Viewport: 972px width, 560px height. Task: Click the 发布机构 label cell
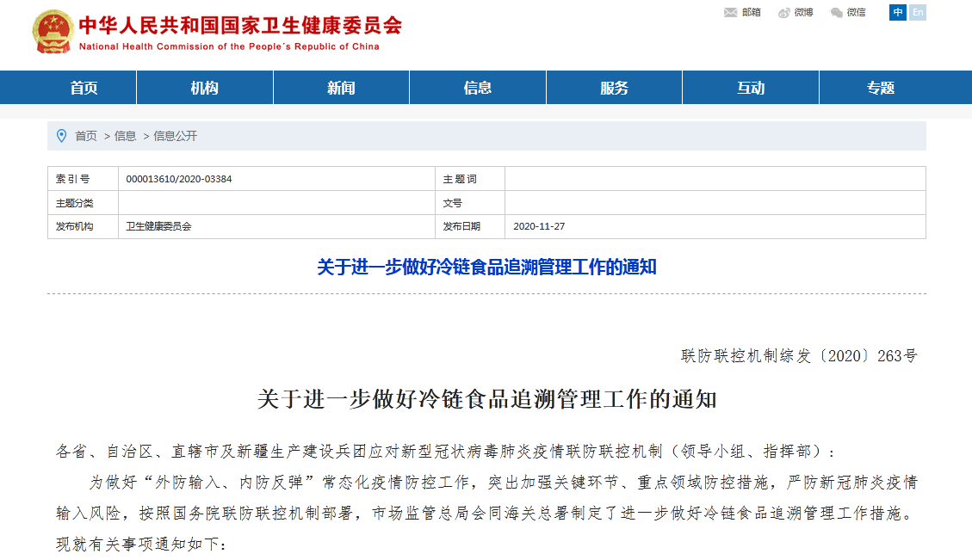pos(83,227)
